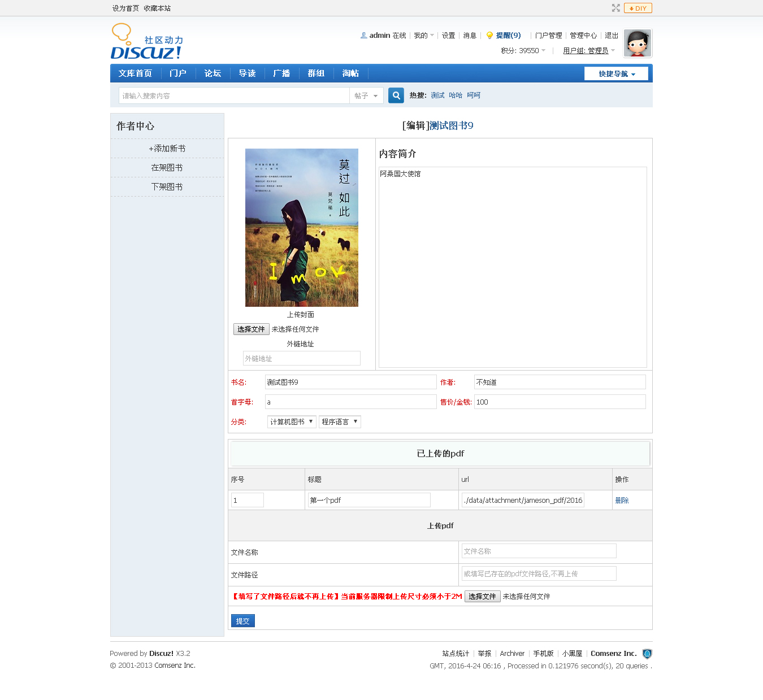Screen dimensions: 763x700
Task: Click the 提交 submit button
Action: (243, 620)
